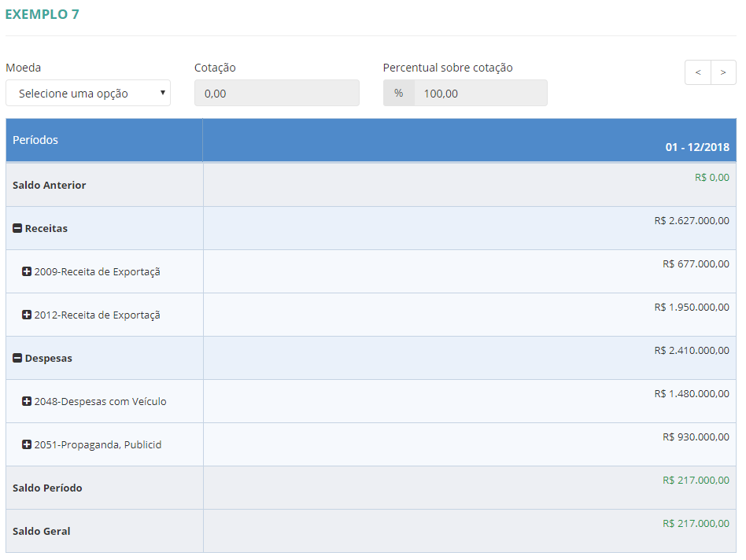
Task: Click the R$ 0,00 Saldo Anterior value
Action: 711,178
